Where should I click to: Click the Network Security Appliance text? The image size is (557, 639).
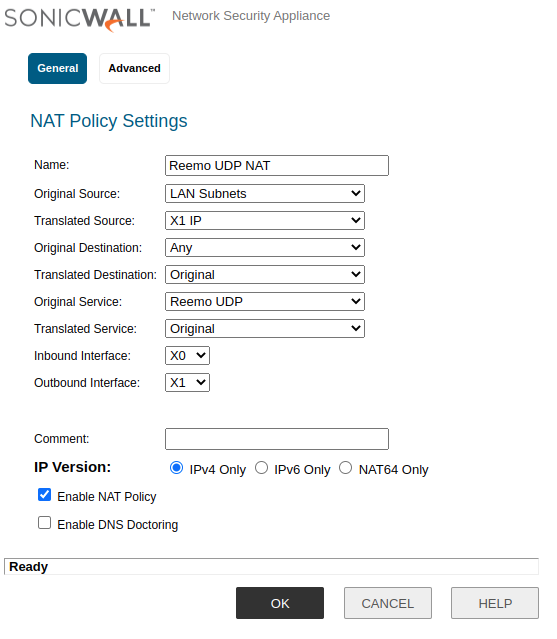[x=251, y=16]
